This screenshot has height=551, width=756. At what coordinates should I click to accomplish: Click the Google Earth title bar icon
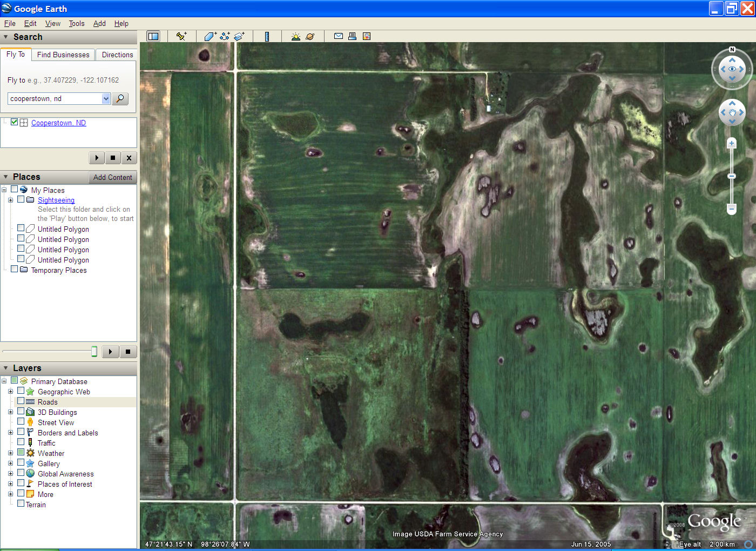click(x=6, y=8)
